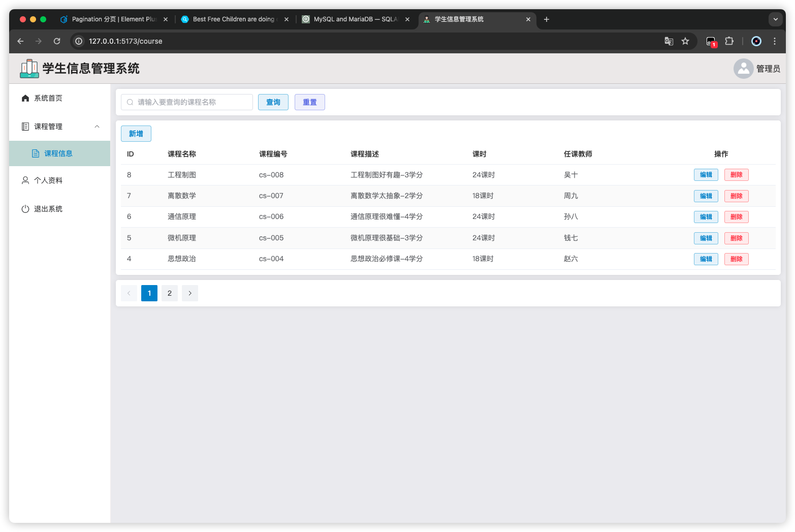Select pagination page 1
This screenshot has width=795, height=532.
point(149,293)
